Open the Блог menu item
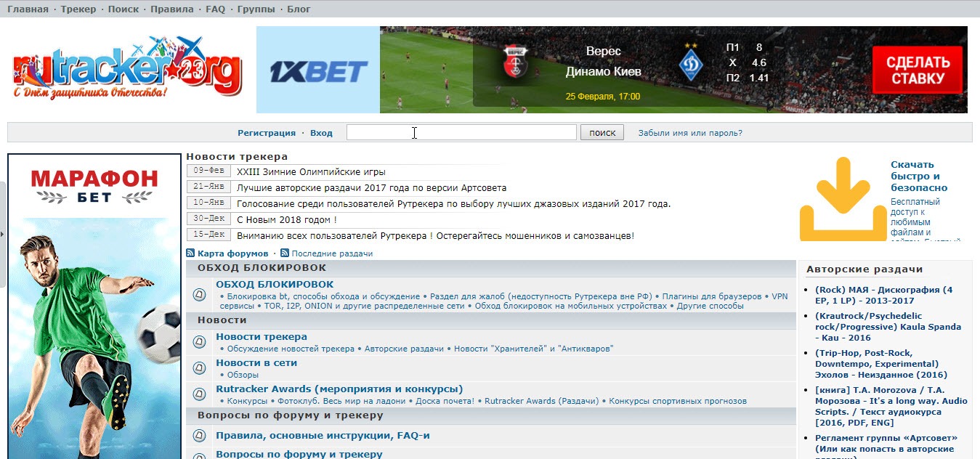 299,9
